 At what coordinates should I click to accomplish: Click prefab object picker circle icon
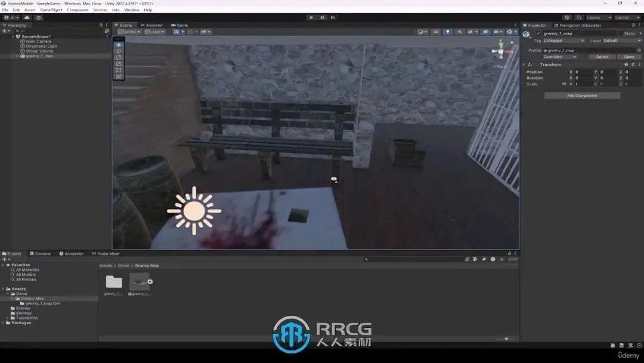(639, 50)
